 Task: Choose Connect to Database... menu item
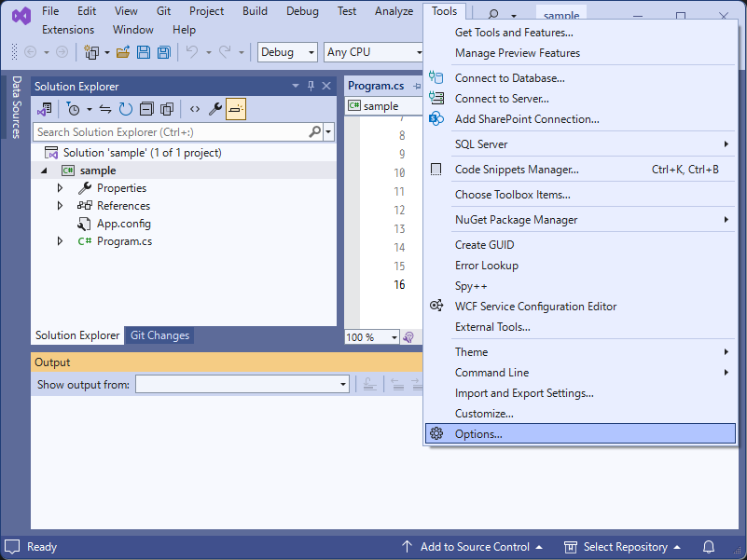tap(580, 78)
